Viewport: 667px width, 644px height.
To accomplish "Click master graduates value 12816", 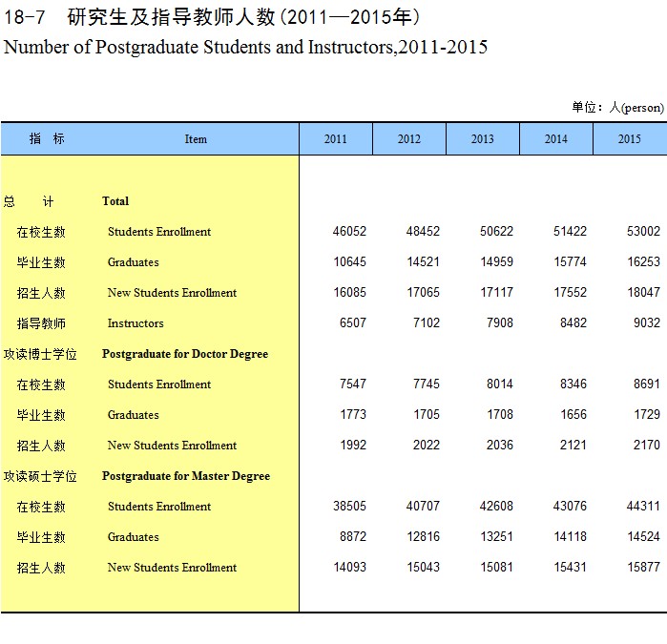I will pyautogui.click(x=424, y=536).
